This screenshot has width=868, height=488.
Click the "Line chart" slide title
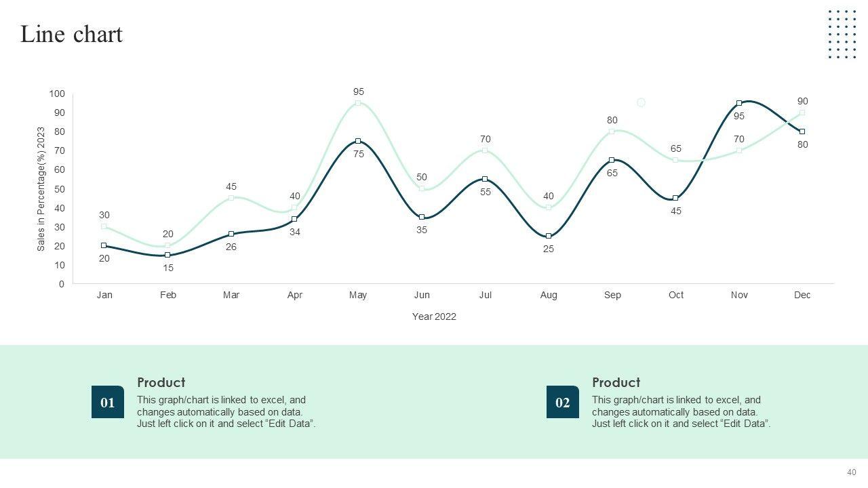[71, 34]
